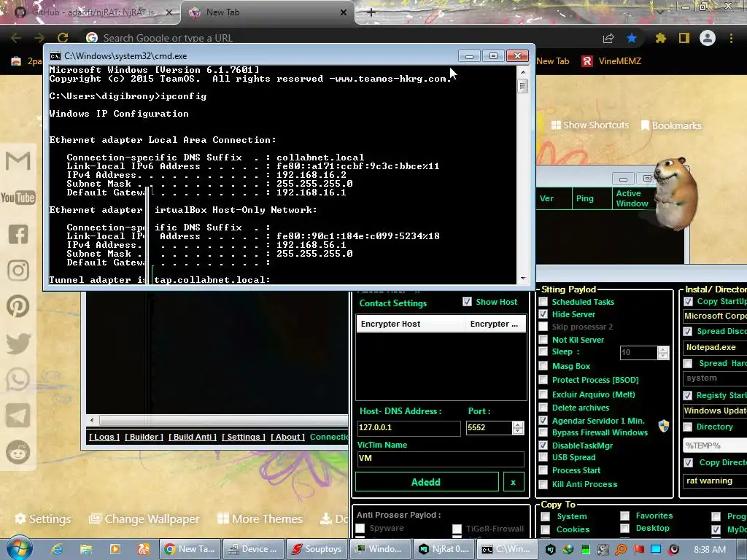Toggle the Not Kil Server checkbox
Image resolution: width=747 pixels, height=560 pixels.
click(543, 340)
